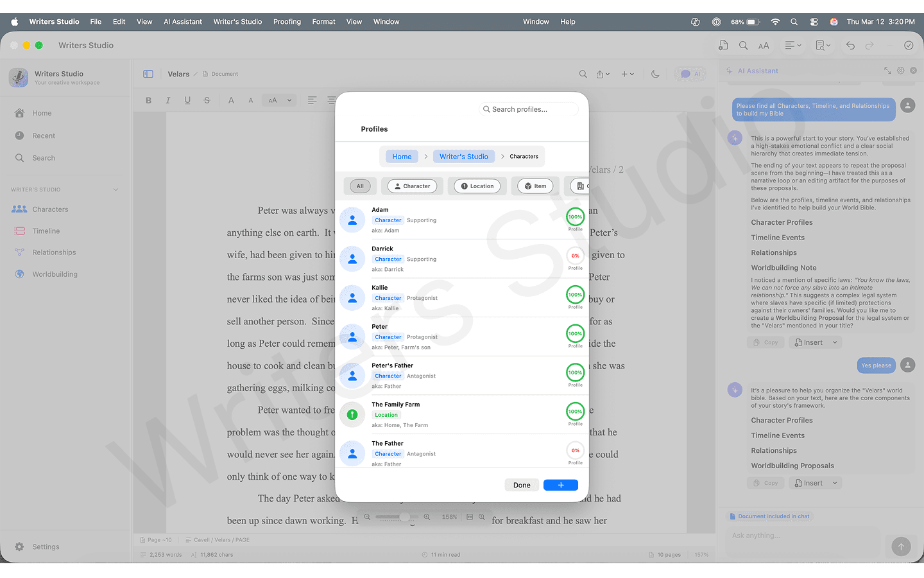The image size is (924, 578).
Task: Click the Writer's Studio breadcrumb link
Action: (464, 157)
